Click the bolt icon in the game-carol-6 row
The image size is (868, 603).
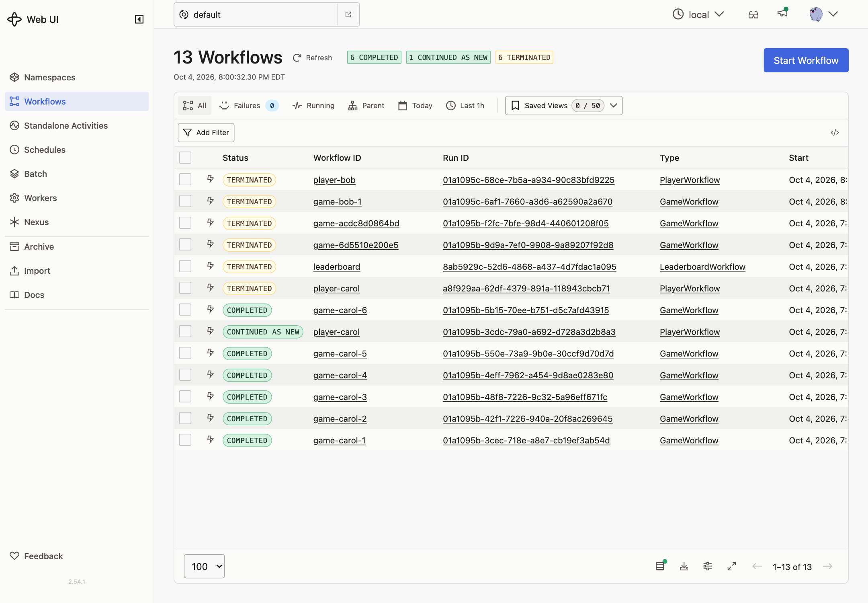210,310
